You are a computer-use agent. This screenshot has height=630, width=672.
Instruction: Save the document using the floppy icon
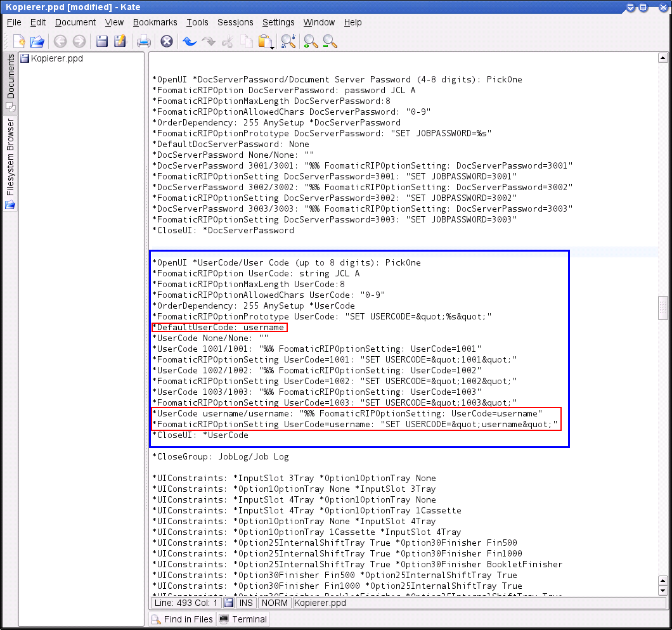point(101,42)
